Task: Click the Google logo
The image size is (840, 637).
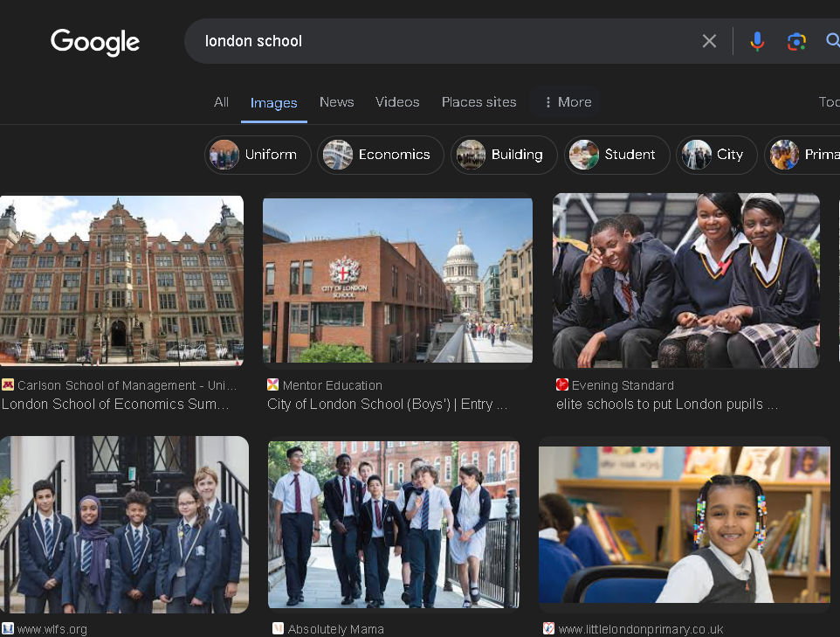Action: pos(95,41)
